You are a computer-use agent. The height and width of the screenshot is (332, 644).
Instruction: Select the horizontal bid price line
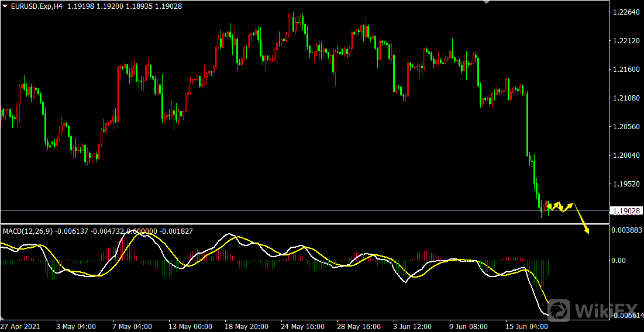[x=292, y=210]
